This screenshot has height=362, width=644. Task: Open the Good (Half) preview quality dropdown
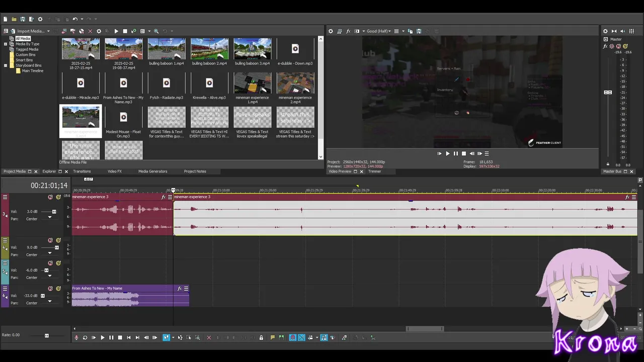tap(379, 31)
